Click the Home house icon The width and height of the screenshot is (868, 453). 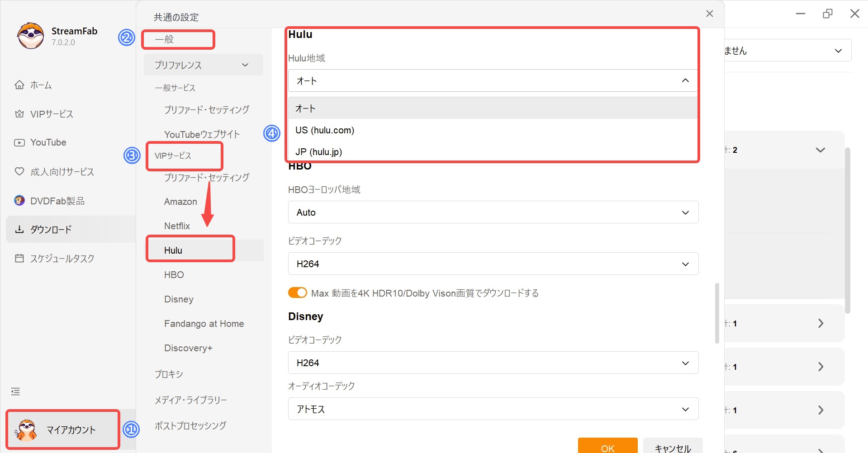click(x=19, y=85)
